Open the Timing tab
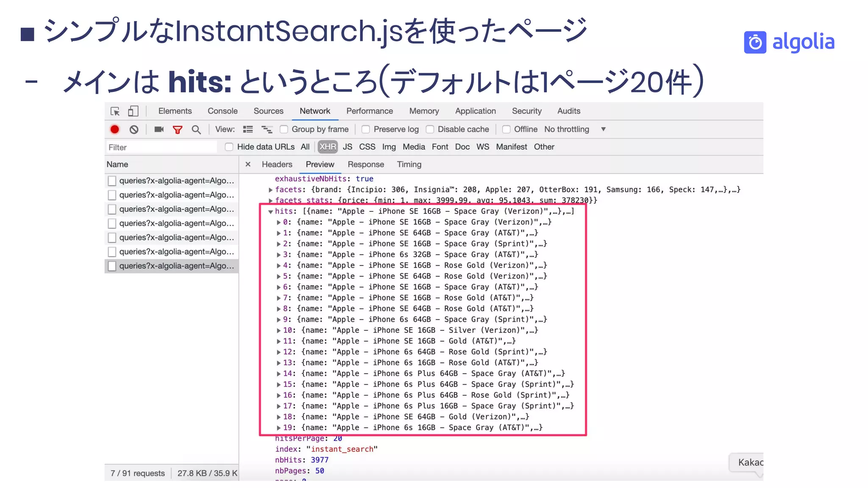The height and width of the screenshot is (488, 868). tap(409, 164)
